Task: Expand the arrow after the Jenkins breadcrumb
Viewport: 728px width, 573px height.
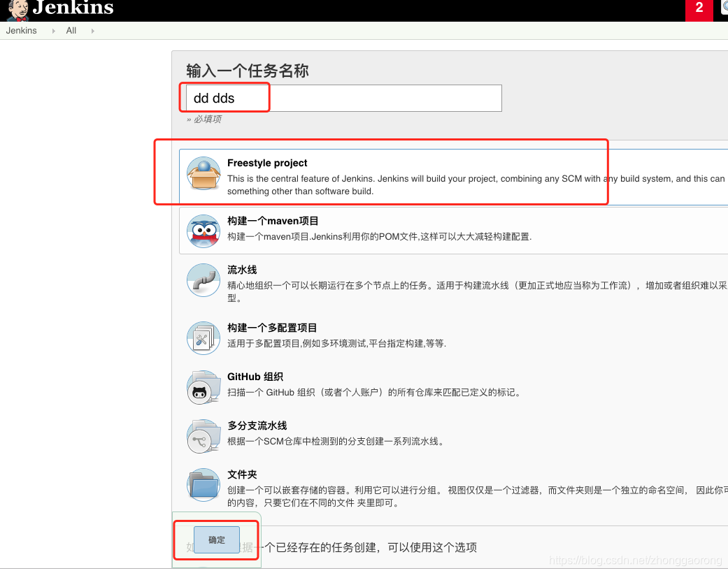Action: point(53,31)
